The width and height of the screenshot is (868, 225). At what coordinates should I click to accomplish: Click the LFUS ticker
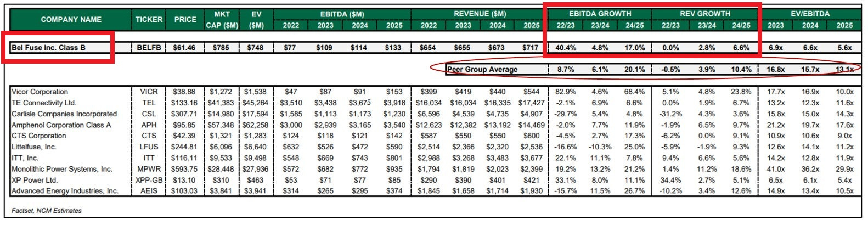tap(149, 147)
